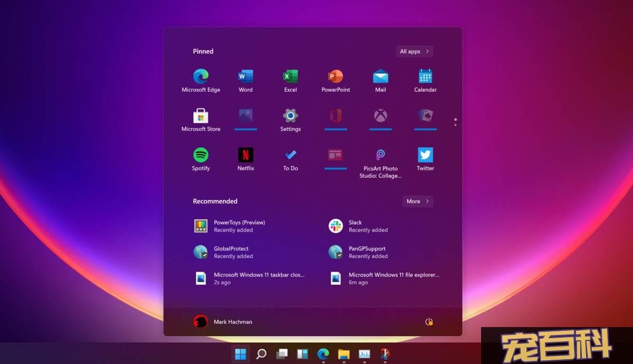Open the Xbox app
The width and height of the screenshot is (633, 364).
(380, 116)
